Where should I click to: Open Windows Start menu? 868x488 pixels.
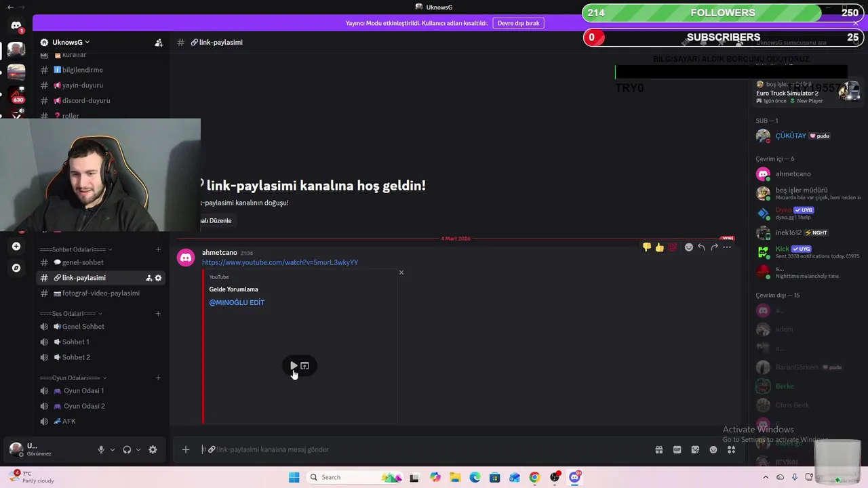pos(294,477)
